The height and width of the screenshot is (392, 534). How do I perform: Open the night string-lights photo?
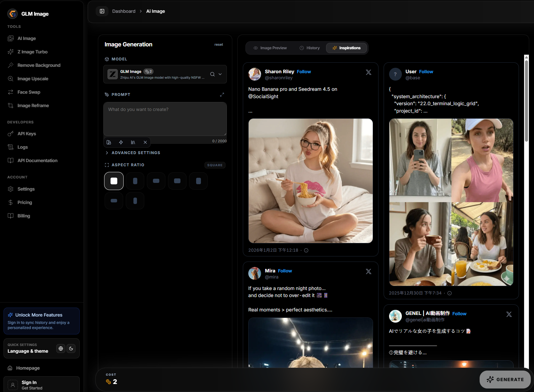(x=310, y=342)
